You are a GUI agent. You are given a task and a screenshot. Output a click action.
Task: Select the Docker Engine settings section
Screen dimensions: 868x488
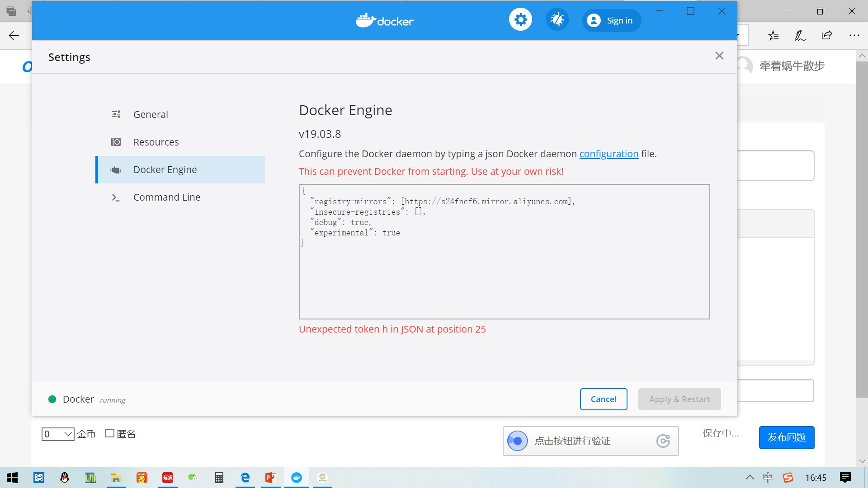(x=180, y=169)
